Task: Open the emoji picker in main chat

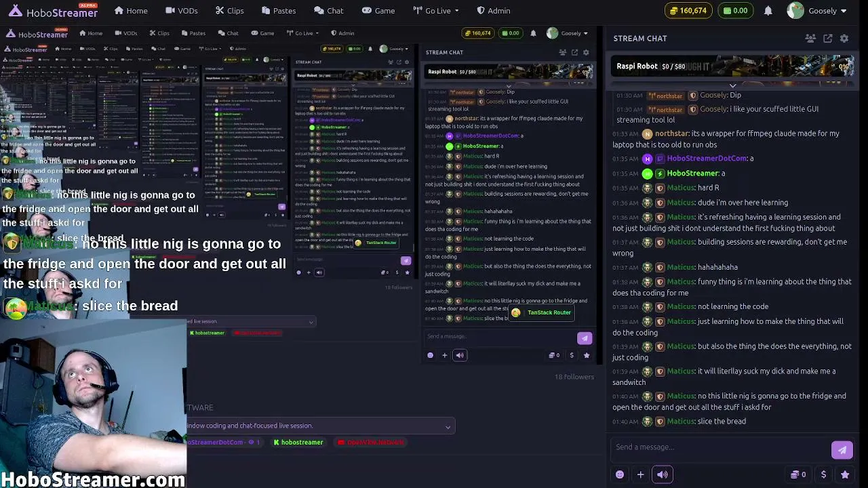Action: pos(619,474)
